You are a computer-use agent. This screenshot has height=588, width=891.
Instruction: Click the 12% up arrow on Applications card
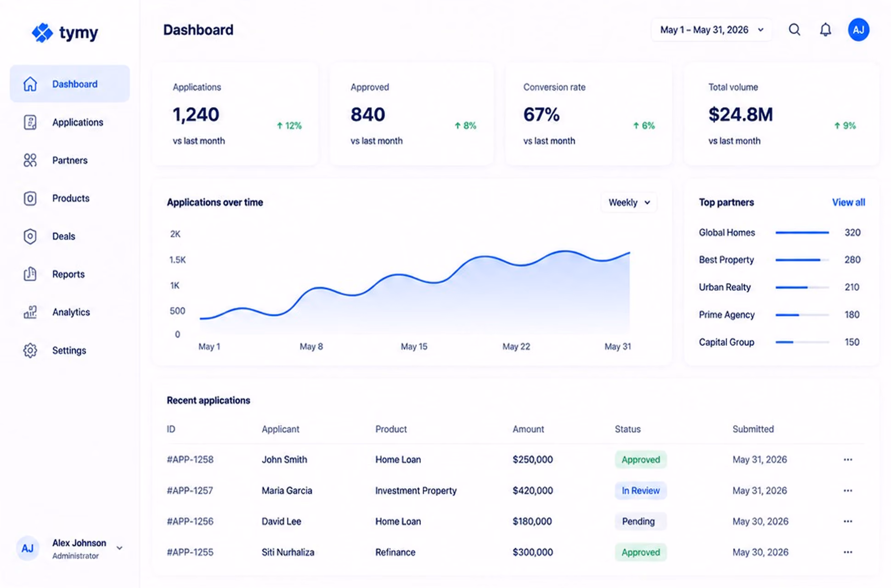pyautogui.click(x=280, y=125)
